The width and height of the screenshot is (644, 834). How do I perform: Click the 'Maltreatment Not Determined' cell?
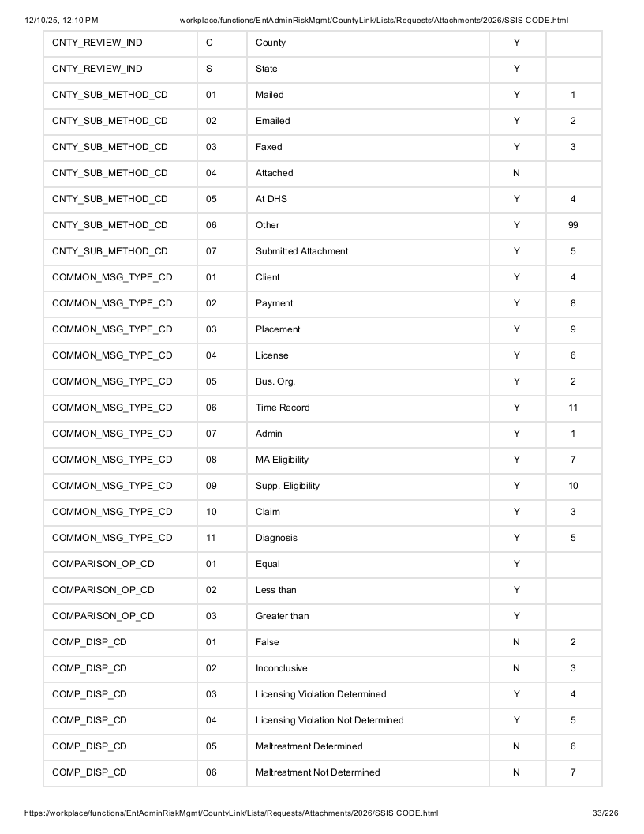pyautogui.click(x=368, y=772)
